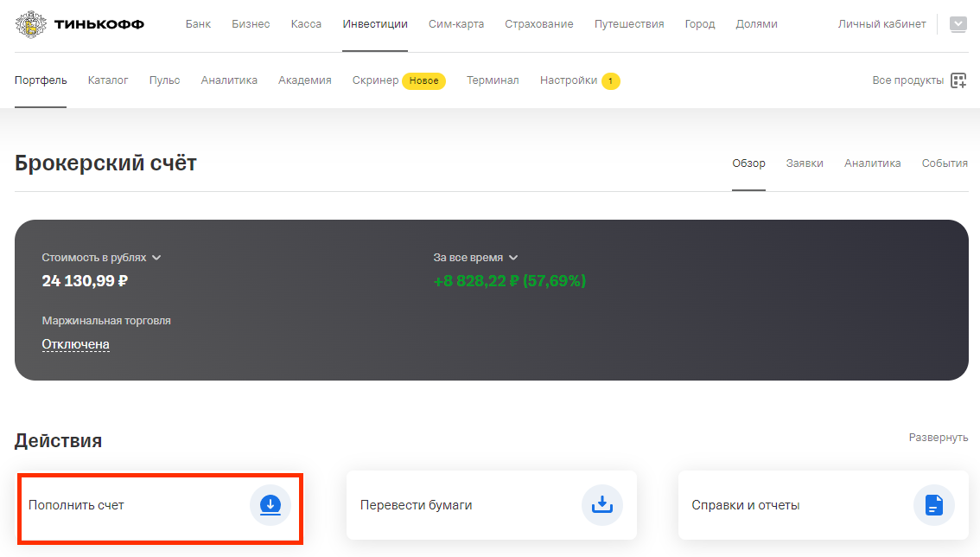Open the Бизнес section
This screenshot has width=980, height=557.
tap(251, 24)
